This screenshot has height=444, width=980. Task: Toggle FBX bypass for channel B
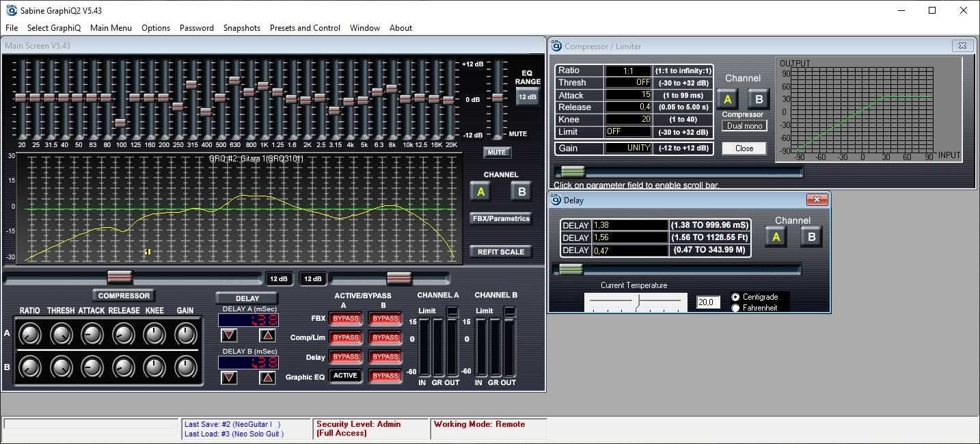[x=385, y=319]
